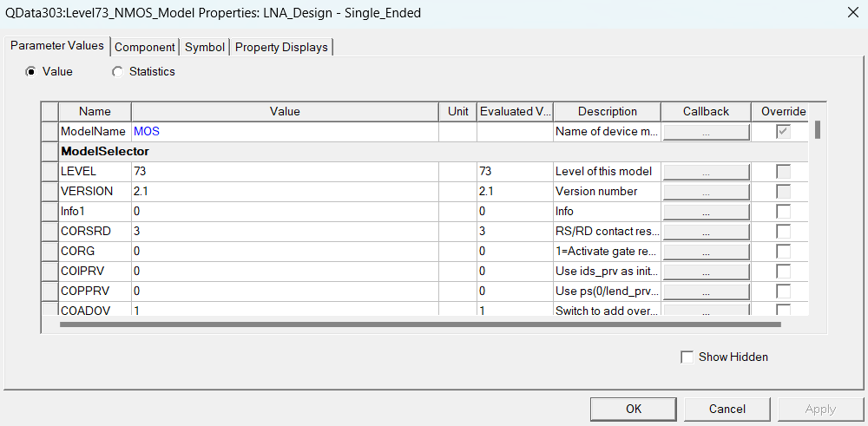868x426 pixels.
Task: Click the Value field for CORSRD
Action: 285,232
